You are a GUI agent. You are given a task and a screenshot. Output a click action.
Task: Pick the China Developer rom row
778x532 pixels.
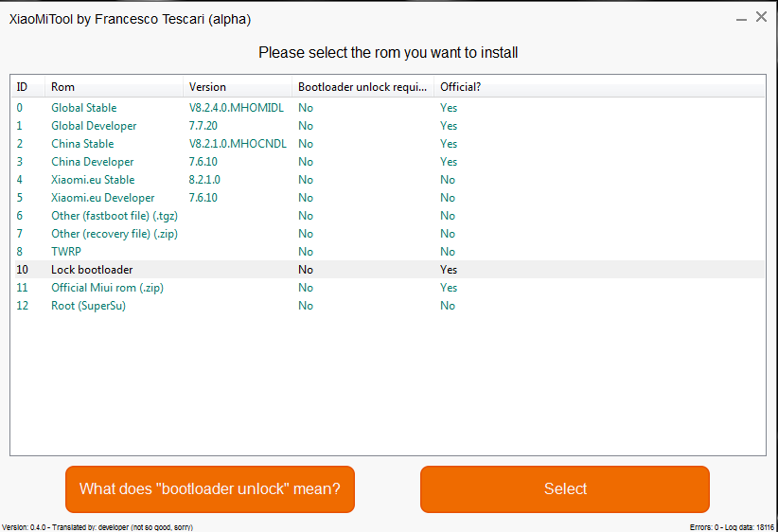coord(92,162)
